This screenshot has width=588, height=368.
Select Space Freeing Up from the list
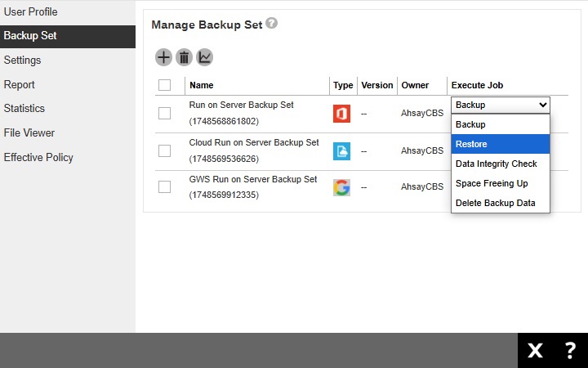[x=500, y=183]
